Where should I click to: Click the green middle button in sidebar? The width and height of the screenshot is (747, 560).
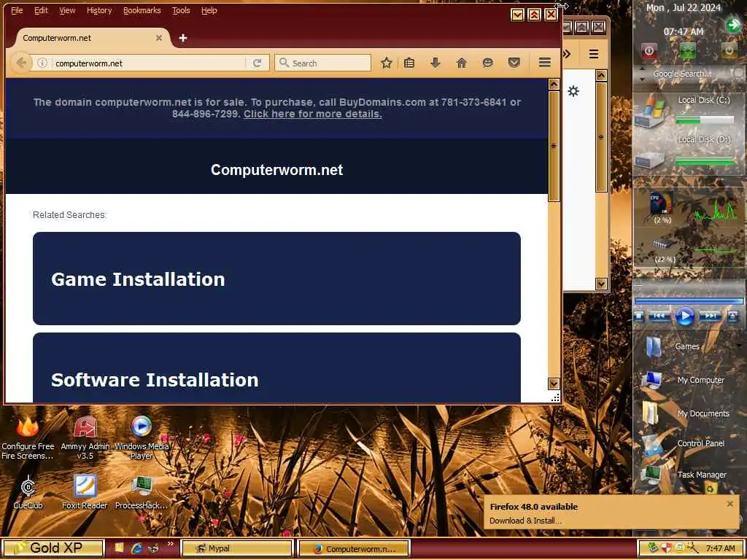click(x=687, y=50)
